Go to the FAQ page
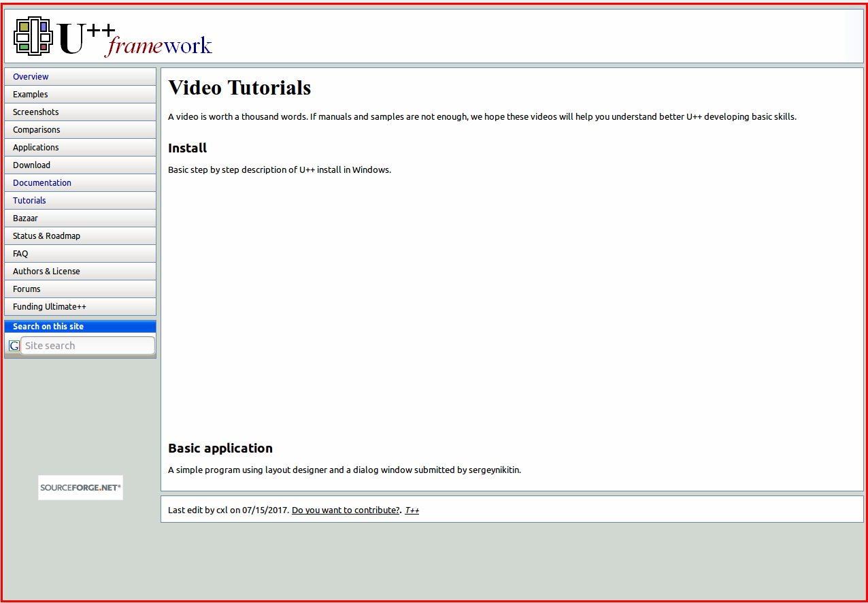The height and width of the screenshot is (603, 868). 20,254
